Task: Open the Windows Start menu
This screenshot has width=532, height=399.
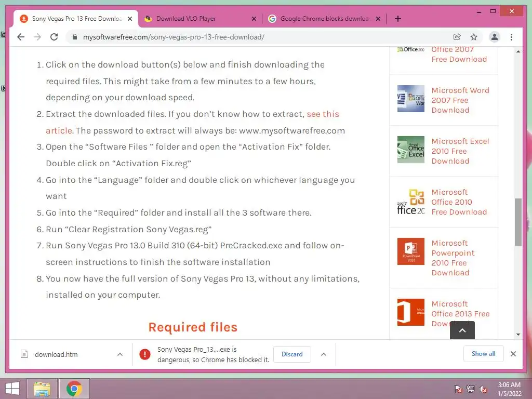Action: point(12,389)
